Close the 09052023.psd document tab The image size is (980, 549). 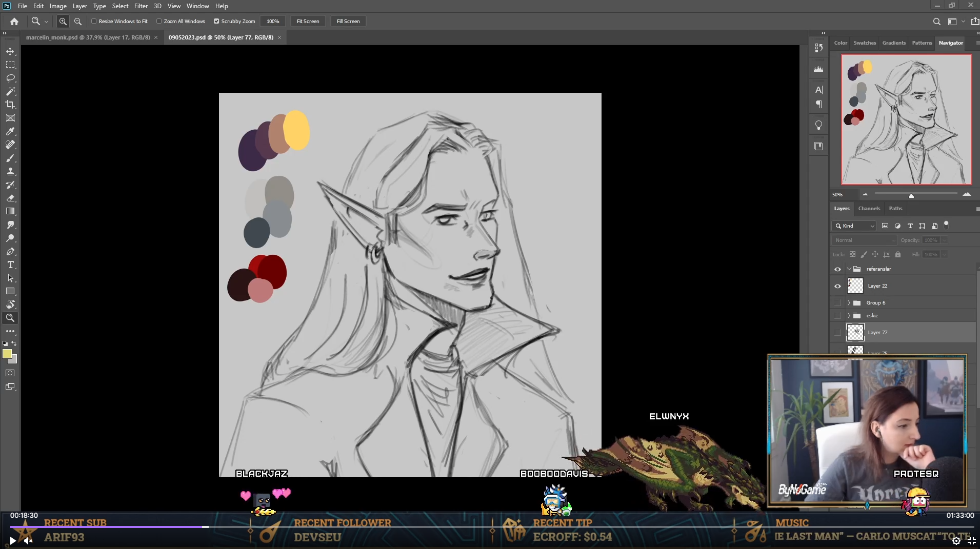[x=279, y=37]
